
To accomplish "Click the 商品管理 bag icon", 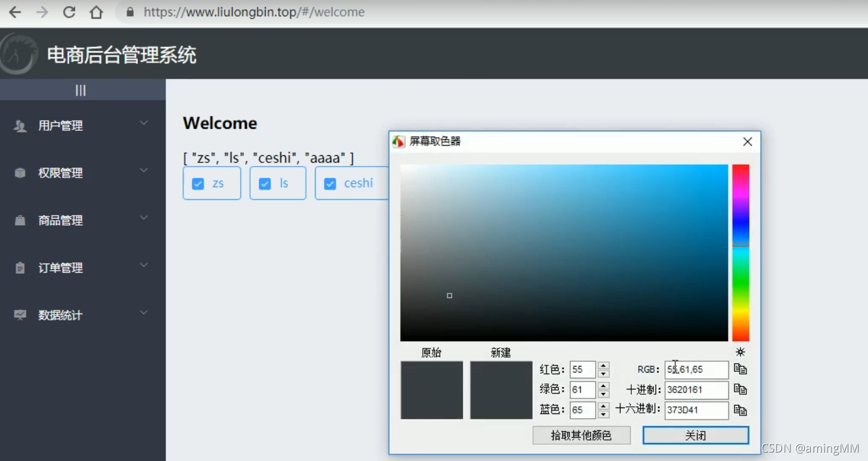I will 20,221.
